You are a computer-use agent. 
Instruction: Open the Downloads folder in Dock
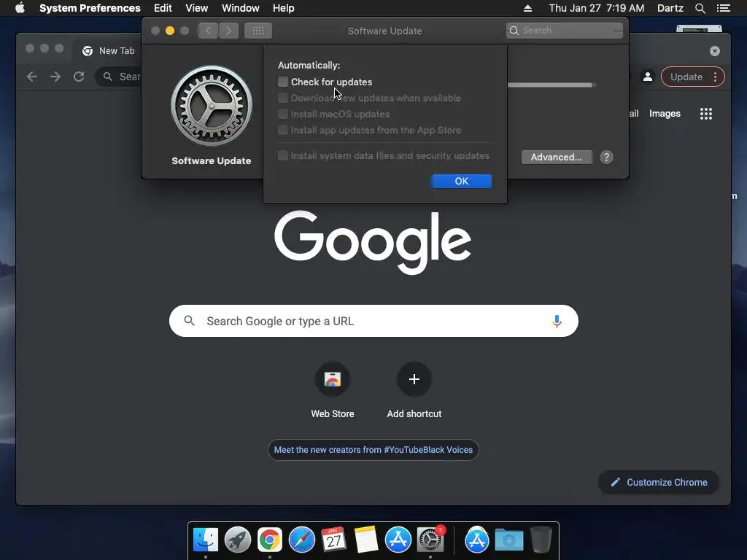pyautogui.click(x=508, y=540)
